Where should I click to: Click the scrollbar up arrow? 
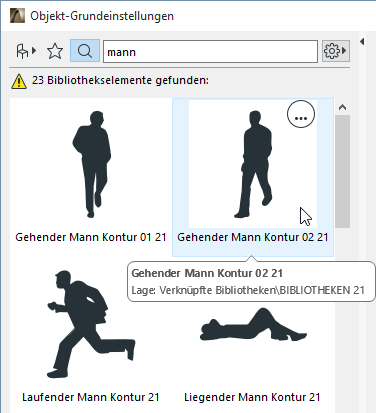click(342, 107)
